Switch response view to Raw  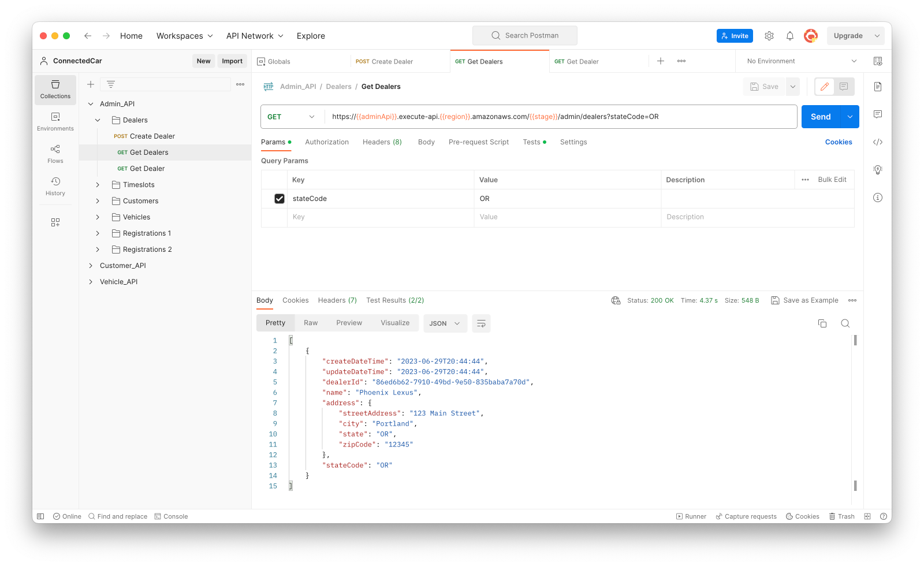pyautogui.click(x=311, y=323)
